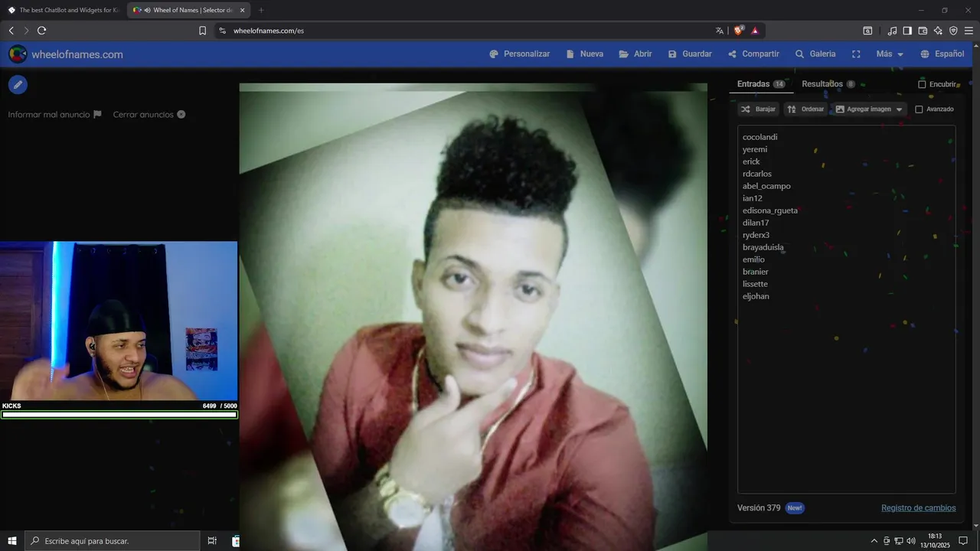Go forward in browser history
Screen dimensions: 980x551
(x=26, y=31)
